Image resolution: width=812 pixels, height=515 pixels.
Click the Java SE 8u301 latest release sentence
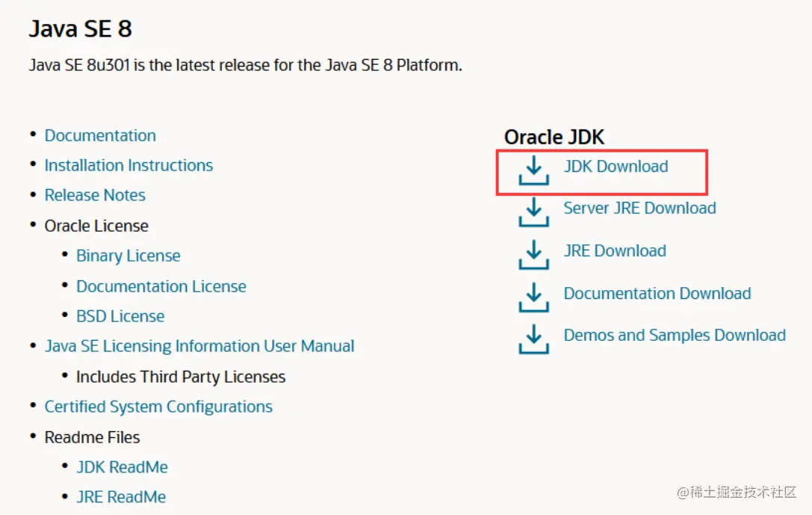coord(246,65)
